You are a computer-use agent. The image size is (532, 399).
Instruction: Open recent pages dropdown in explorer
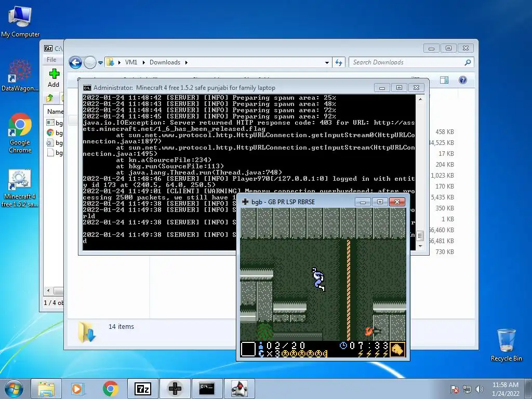coord(100,63)
